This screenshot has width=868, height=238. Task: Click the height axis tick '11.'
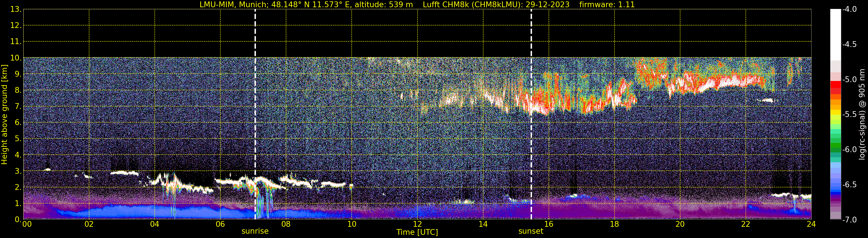[x=16, y=42]
